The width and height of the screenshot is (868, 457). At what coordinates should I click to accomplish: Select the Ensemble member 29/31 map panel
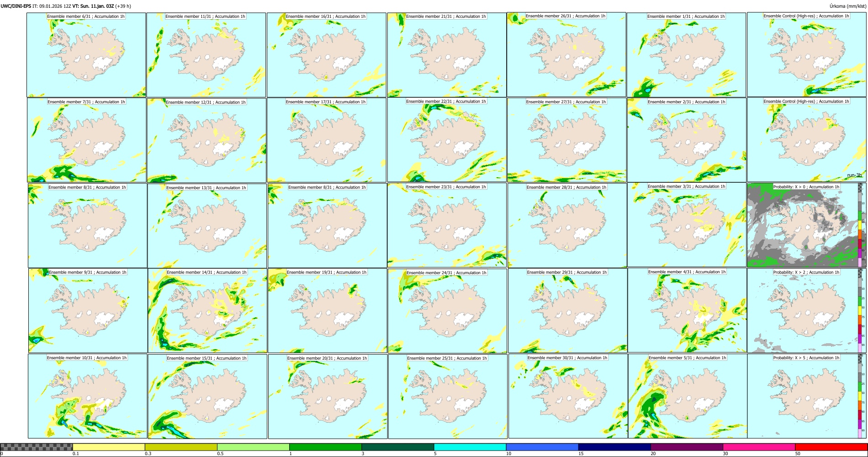(x=568, y=311)
